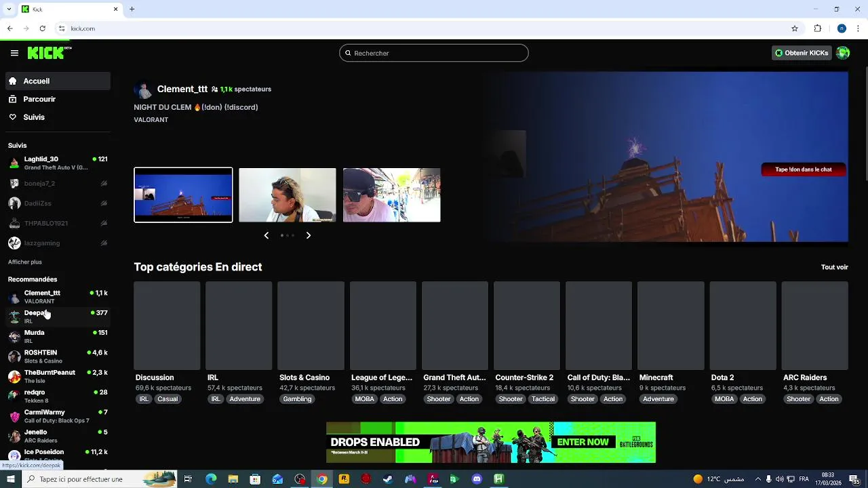The image size is (868, 488).
Task: Click the Rechercher search field
Action: (434, 53)
